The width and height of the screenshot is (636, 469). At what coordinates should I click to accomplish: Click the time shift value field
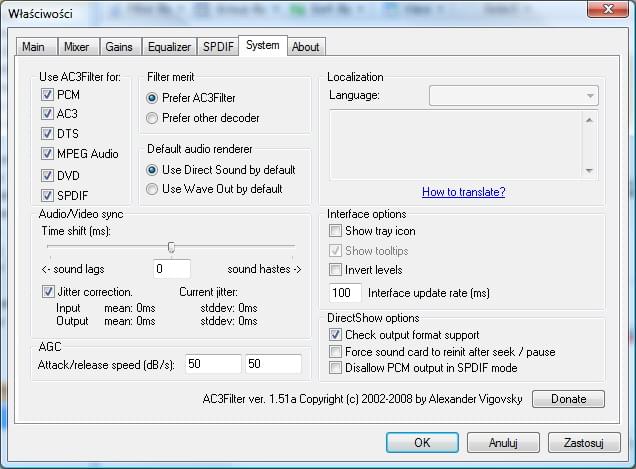tap(172, 269)
